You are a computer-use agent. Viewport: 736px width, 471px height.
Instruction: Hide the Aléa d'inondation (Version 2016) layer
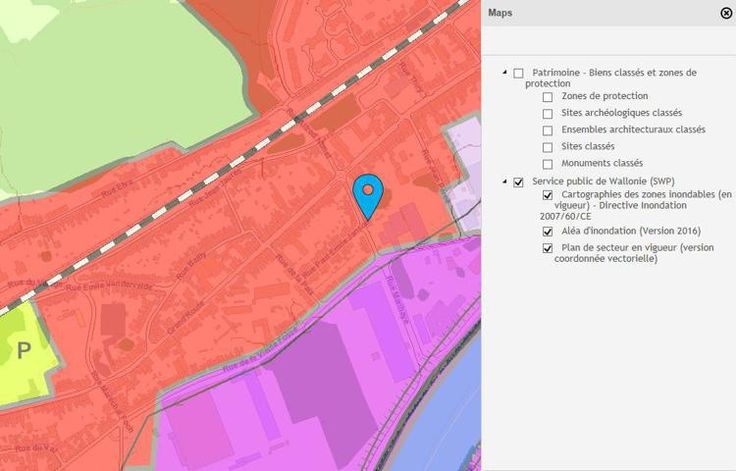click(x=547, y=231)
